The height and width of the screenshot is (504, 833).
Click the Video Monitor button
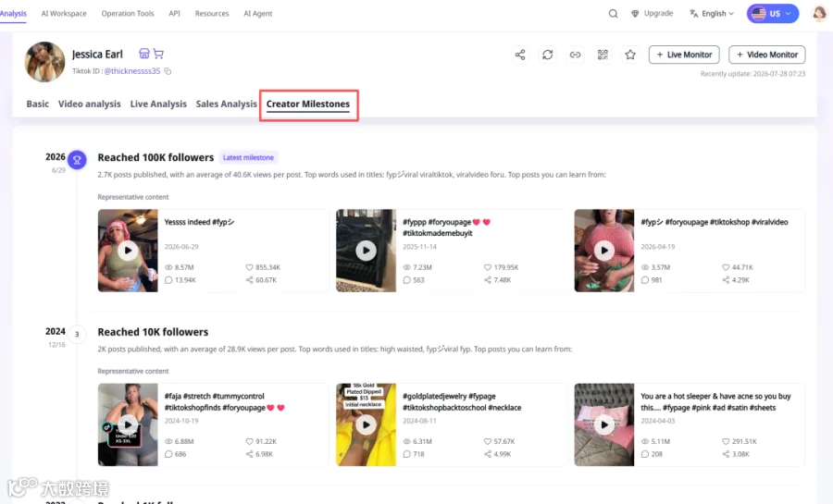(766, 55)
